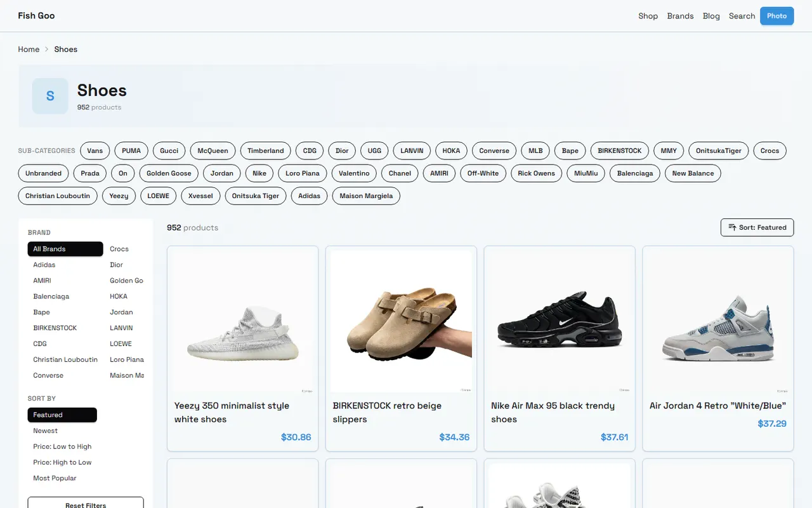Screen dimensions: 812x508
Task: Select the Vans sub-category chip
Action: 95,150
